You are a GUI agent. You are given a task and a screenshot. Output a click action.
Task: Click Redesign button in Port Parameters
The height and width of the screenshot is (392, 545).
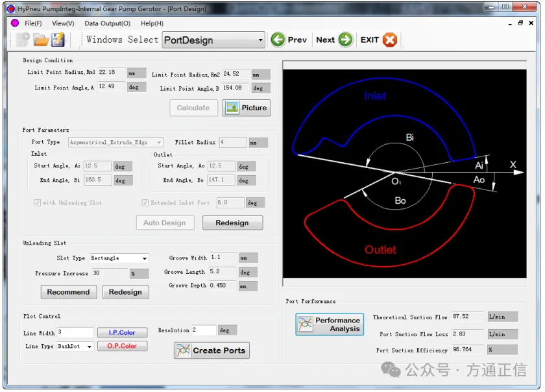232,223
